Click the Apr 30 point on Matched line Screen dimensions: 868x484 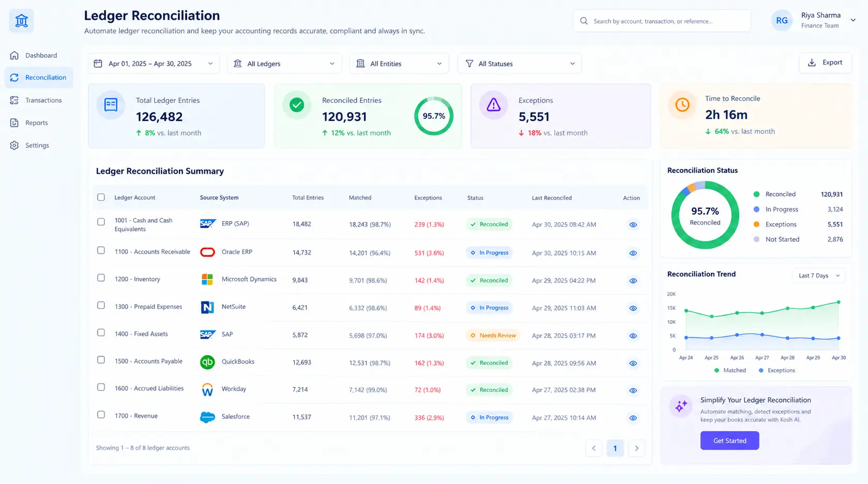pyautogui.click(x=839, y=302)
